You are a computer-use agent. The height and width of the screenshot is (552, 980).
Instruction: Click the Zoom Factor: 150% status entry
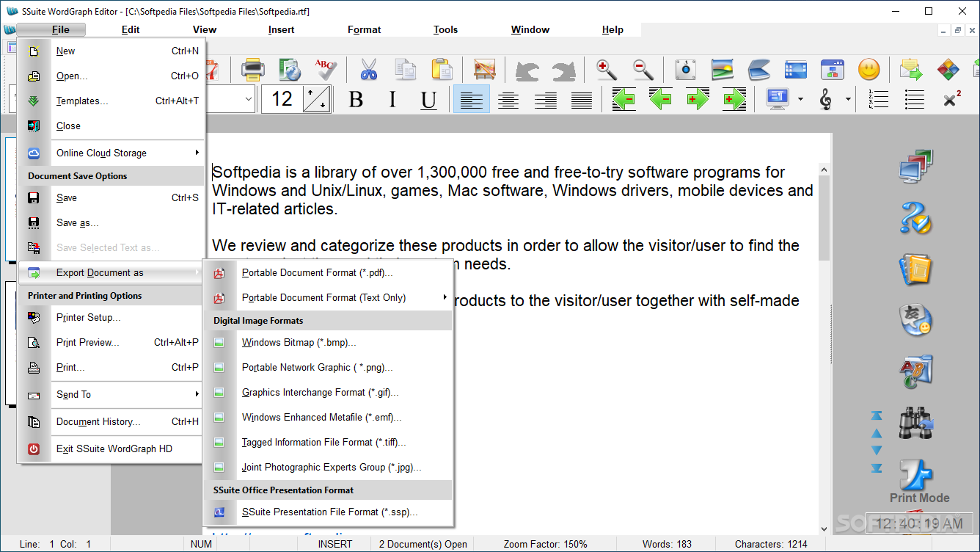(x=545, y=544)
